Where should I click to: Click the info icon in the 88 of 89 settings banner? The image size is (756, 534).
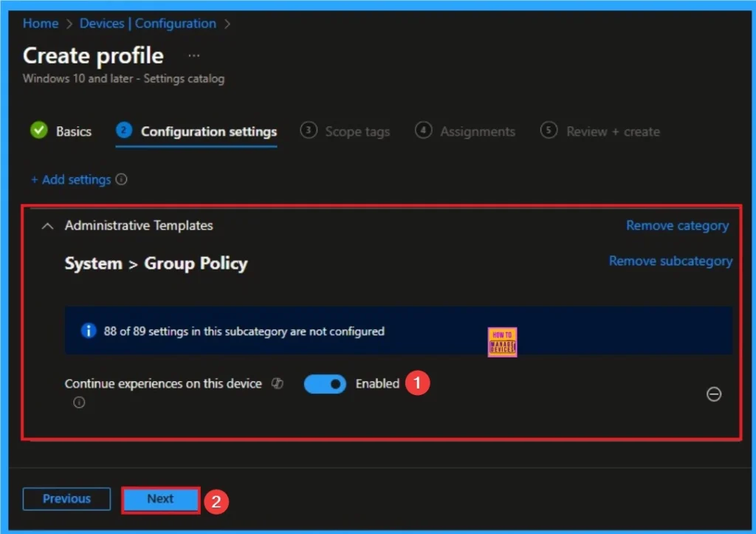89,331
